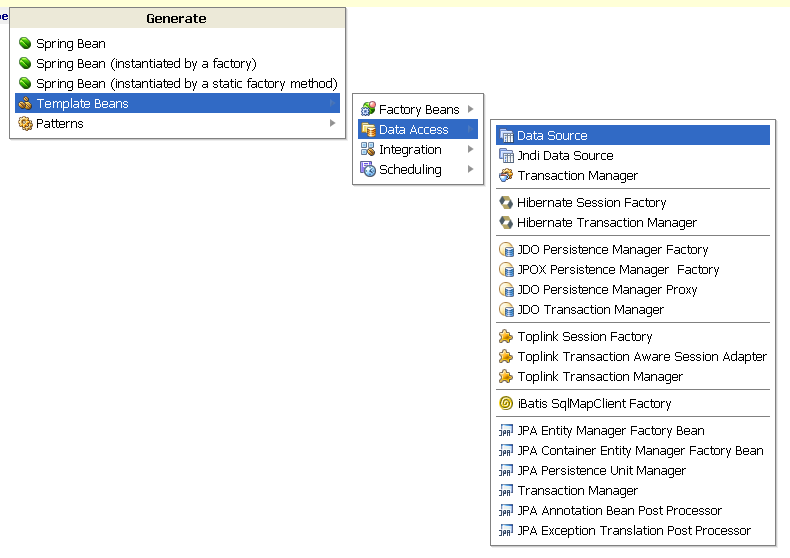
Task: Choose JDO Persistence Manager Proxy
Action: point(607,290)
